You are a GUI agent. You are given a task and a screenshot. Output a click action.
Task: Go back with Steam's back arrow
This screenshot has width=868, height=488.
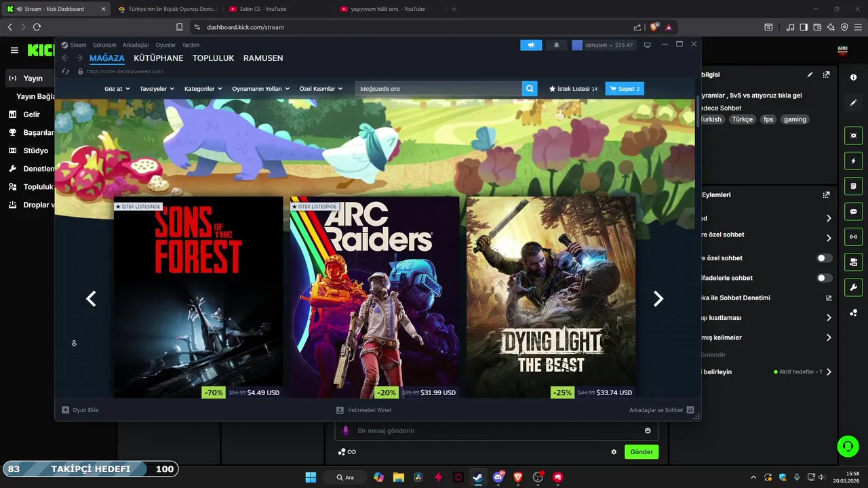(x=66, y=58)
